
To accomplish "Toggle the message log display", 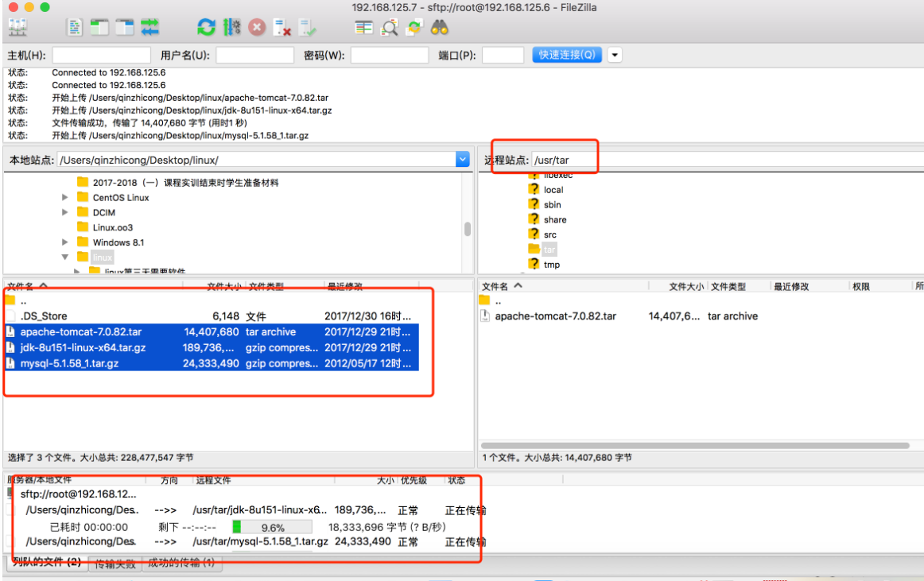I will pyautogui.click(x=75, y=28).
